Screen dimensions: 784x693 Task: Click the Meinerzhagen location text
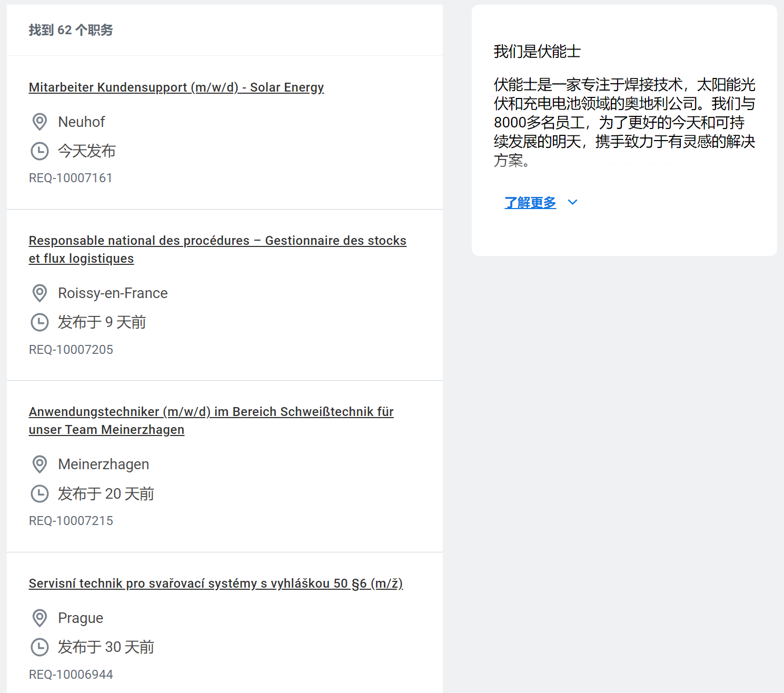point(104,464)
